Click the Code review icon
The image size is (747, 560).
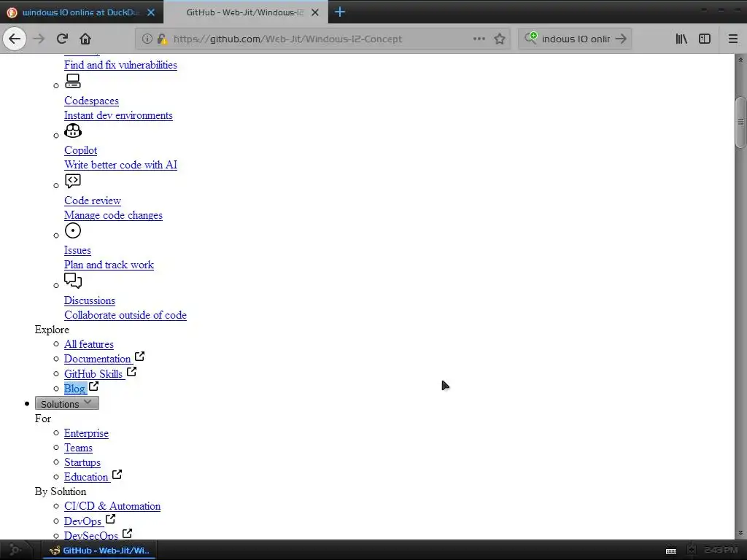(73, 181)
